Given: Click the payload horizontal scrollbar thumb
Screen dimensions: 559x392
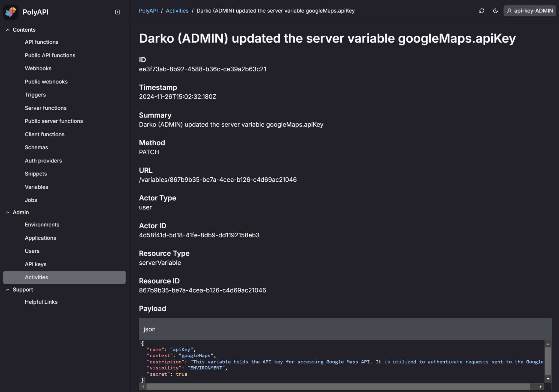Looking at the screenshot, I should (x=338, y=387).
